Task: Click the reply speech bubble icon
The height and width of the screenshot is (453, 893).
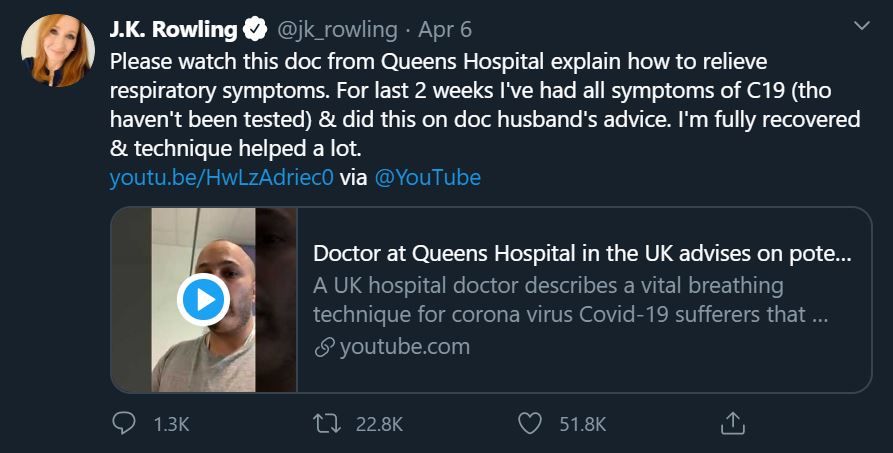Action: tap(123, 424)
